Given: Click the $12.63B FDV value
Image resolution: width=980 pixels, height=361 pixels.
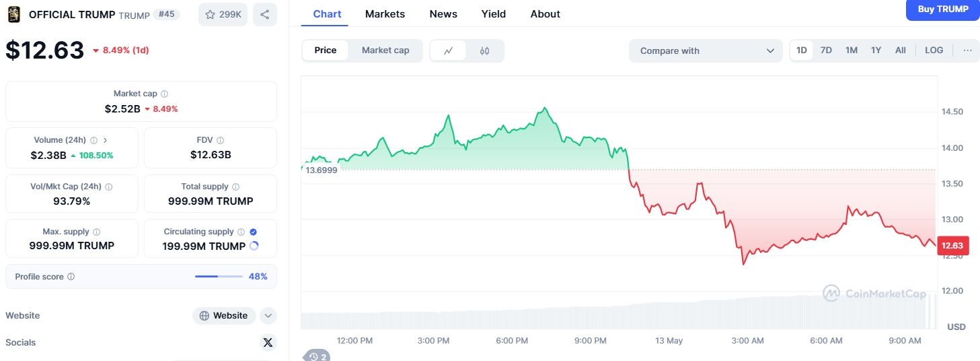Looking at the screenshot, I should tap(211, 155).
